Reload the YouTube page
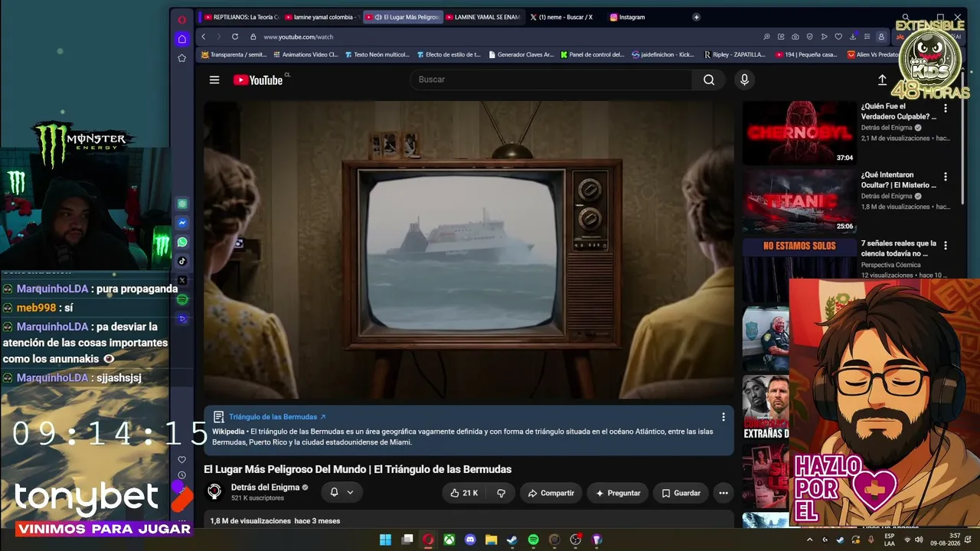Image resolution: width=980 pixels, height=551 pixels. (x=235, y=37)
